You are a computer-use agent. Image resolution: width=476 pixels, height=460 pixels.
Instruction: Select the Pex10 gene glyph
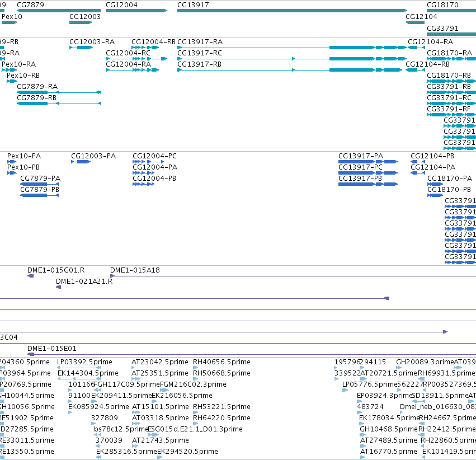(9, 22)
